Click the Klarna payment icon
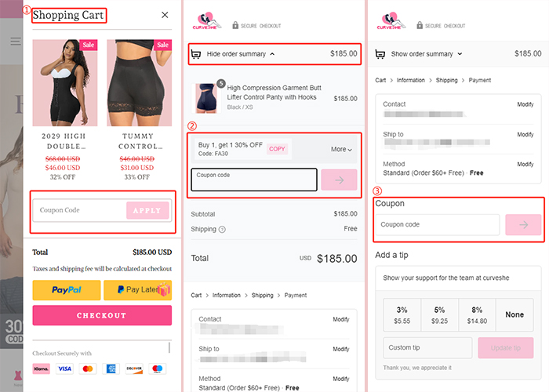 42,368
